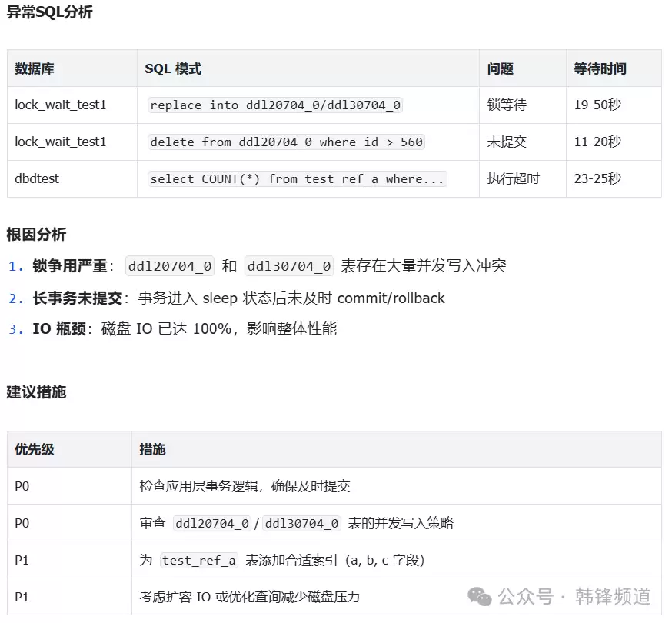Click the '建议措施' heading
The width and height of the screenshot is (672, 623).
coord(36,392)
